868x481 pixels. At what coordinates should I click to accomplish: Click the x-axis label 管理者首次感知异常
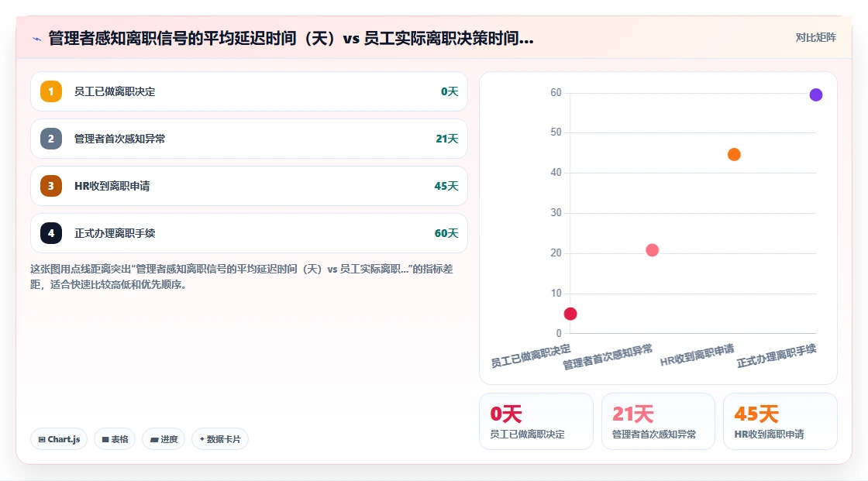point(608,357)
